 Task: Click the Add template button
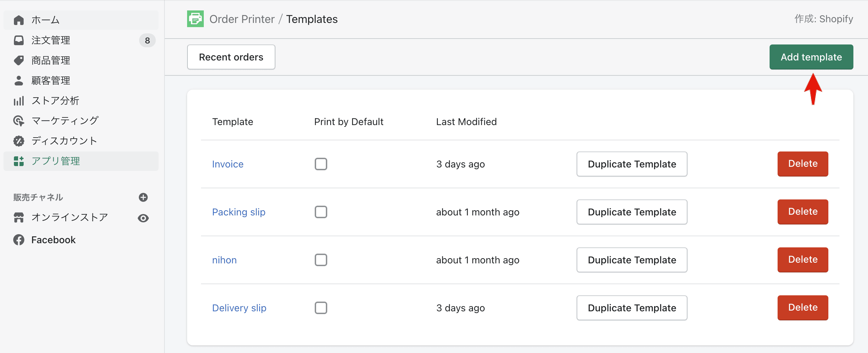pos(811,57)
